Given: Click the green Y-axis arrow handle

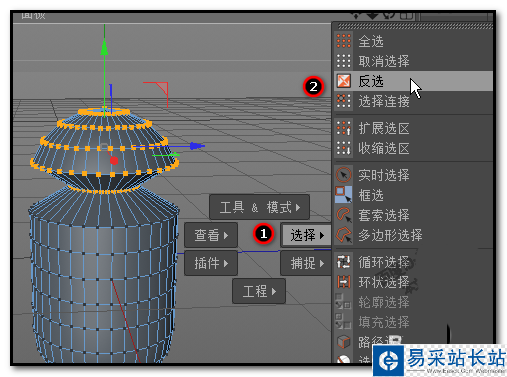Looking at the screenshot, I should 104,47.
